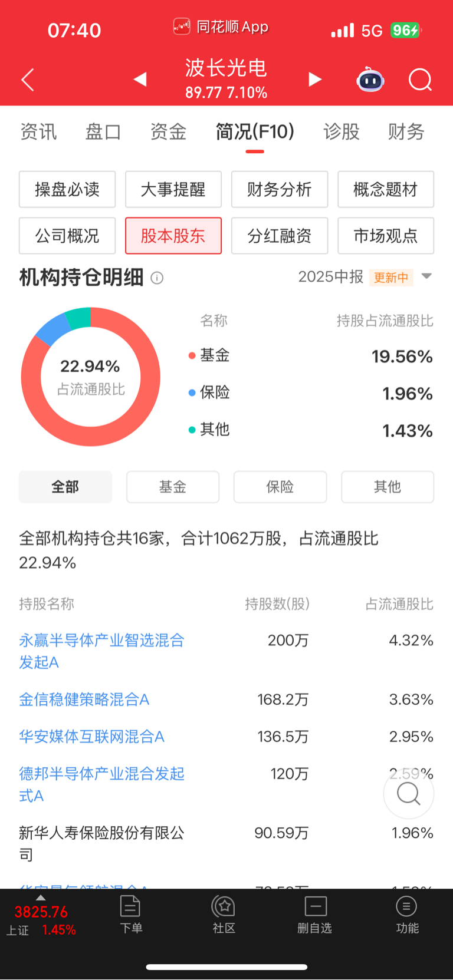The height and width of the screenshot is (980, 453).
Task: Open 永赢半导体产业智选混合发起A fund link
Action: click(x=102, y=651)
